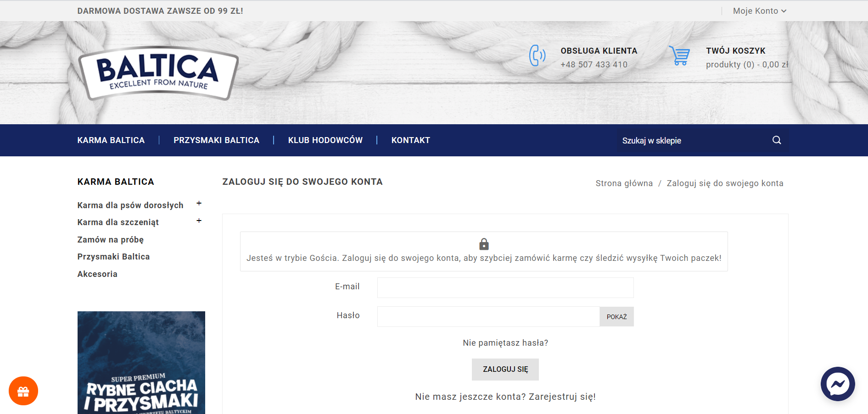Click Karma dla psów dorosłych link
868x414 pixels.
[130, 205]
